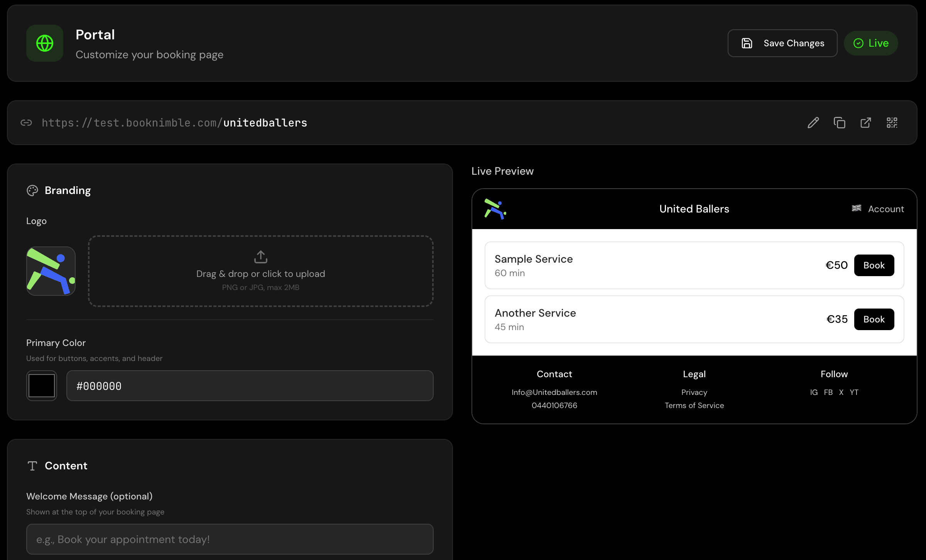Show the QR code for the booking link
Viewport: 926px width, 560px height.
point(892,123)
